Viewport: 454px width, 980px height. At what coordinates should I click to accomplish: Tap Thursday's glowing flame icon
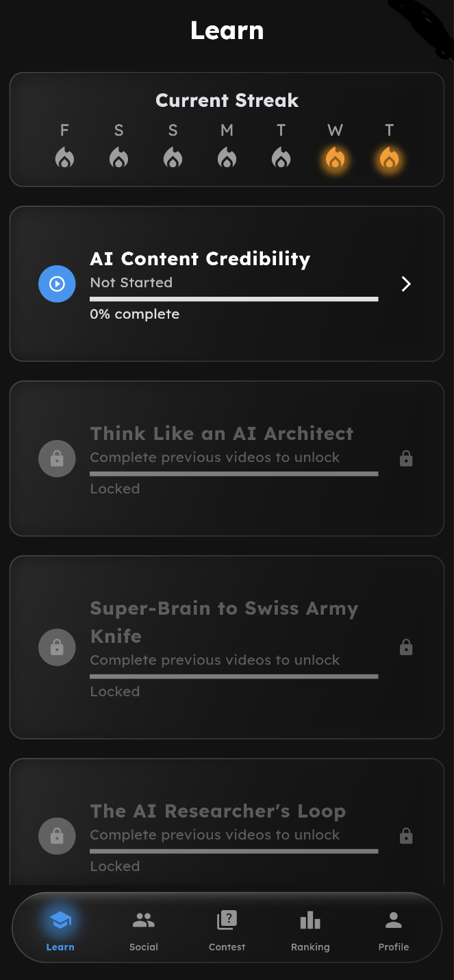(389, 158)
